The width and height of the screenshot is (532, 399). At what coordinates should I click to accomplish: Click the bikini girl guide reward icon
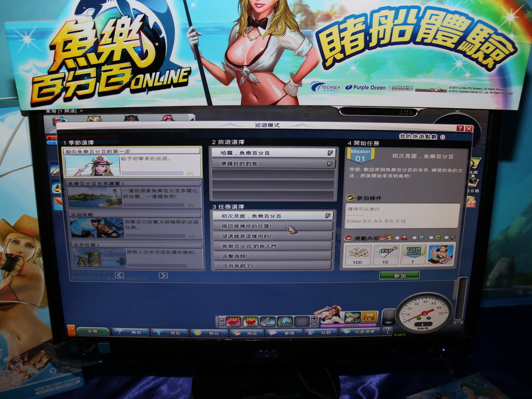click(x=441, y=254)
